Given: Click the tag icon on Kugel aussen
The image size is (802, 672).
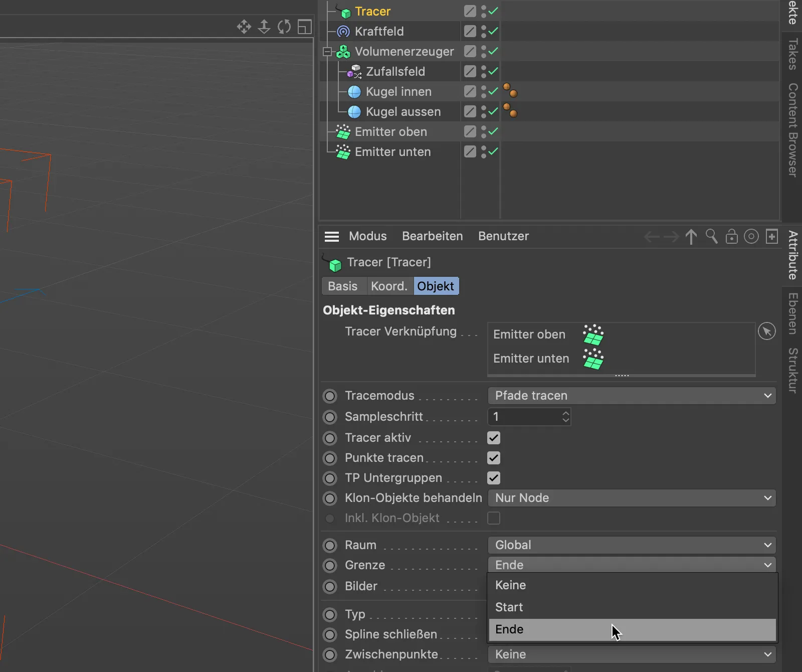Looking at the screenshot, I should pos(510,110).
